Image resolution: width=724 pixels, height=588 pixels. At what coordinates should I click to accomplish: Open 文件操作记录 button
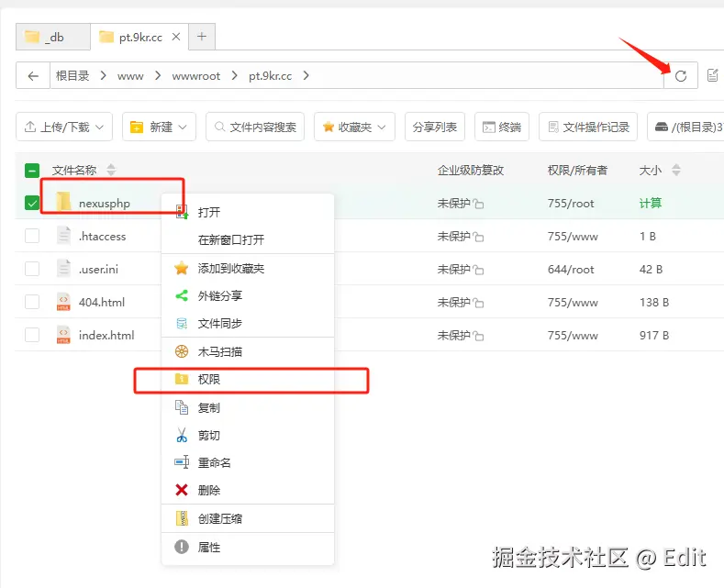click(588, 127)
